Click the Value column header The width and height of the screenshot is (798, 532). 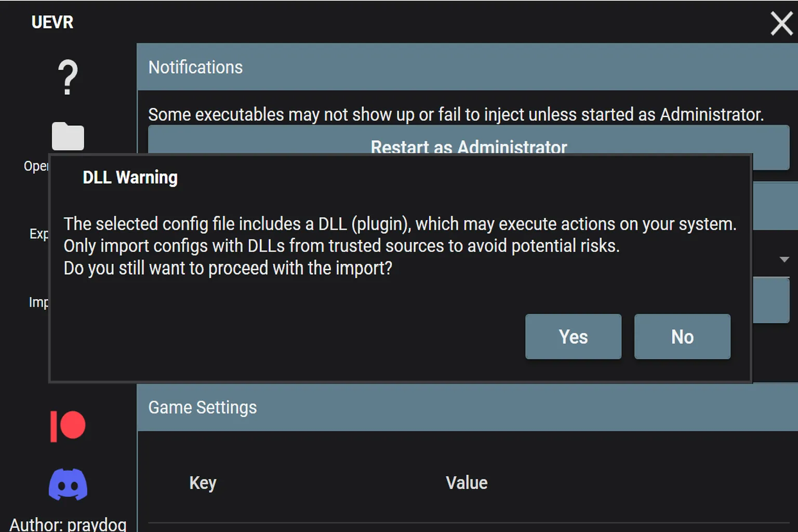pyautogui.click(x=467, y=483)
